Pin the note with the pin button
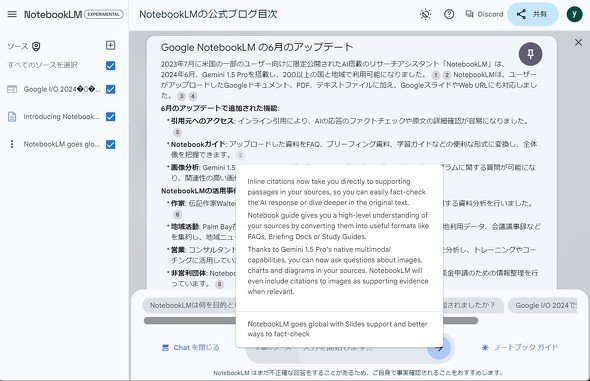 [x=530, y=54]
